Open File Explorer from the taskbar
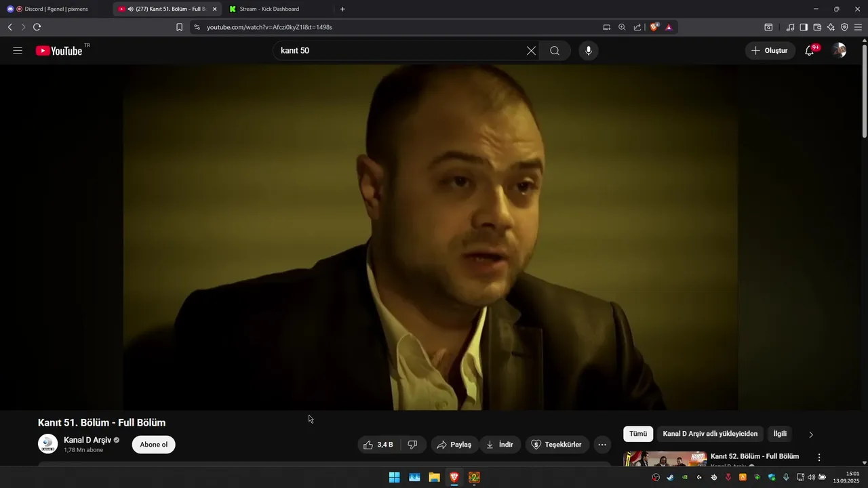Viewport: 868px width, 488px height. point(434,477)
